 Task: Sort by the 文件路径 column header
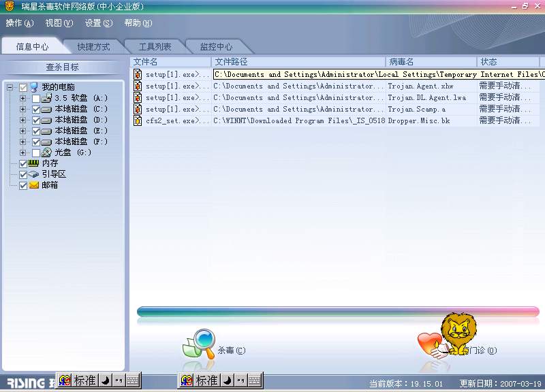(298, 62)
